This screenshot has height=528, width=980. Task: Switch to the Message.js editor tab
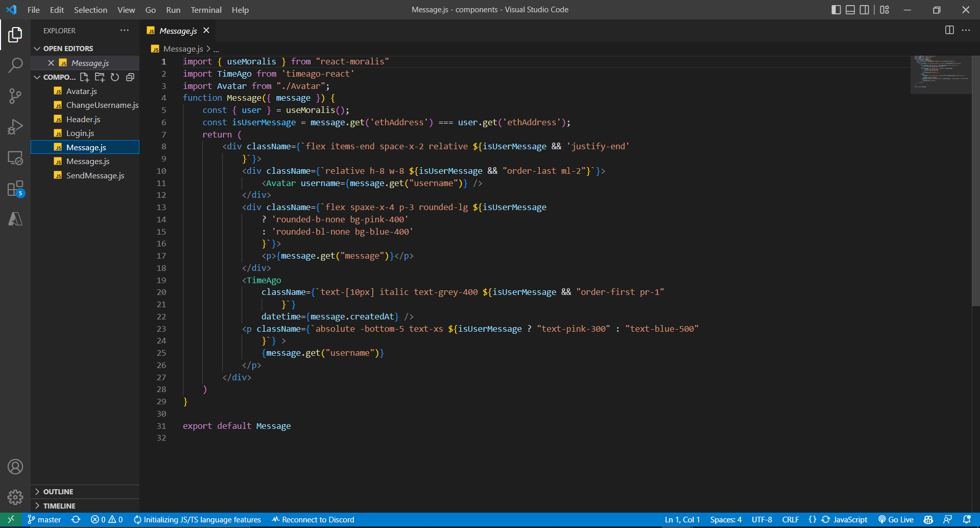[x=177, y=30]
